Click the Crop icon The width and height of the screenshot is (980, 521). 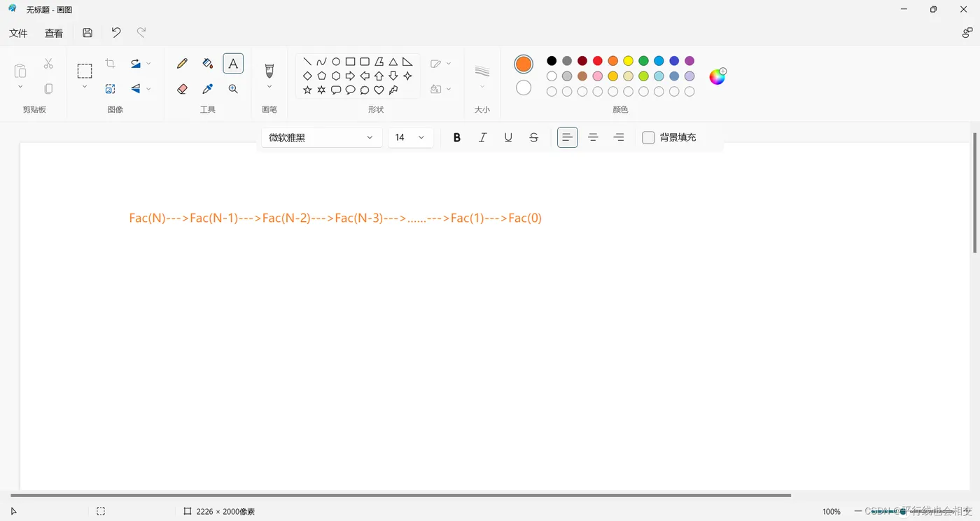(x=110, y=64)
